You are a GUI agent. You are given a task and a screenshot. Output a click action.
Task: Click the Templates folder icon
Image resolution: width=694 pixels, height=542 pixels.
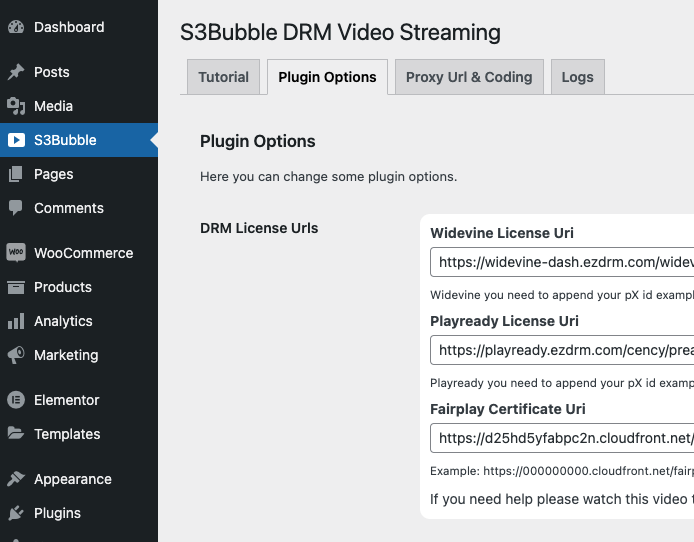pyautogui.click(x=16, y=434)
